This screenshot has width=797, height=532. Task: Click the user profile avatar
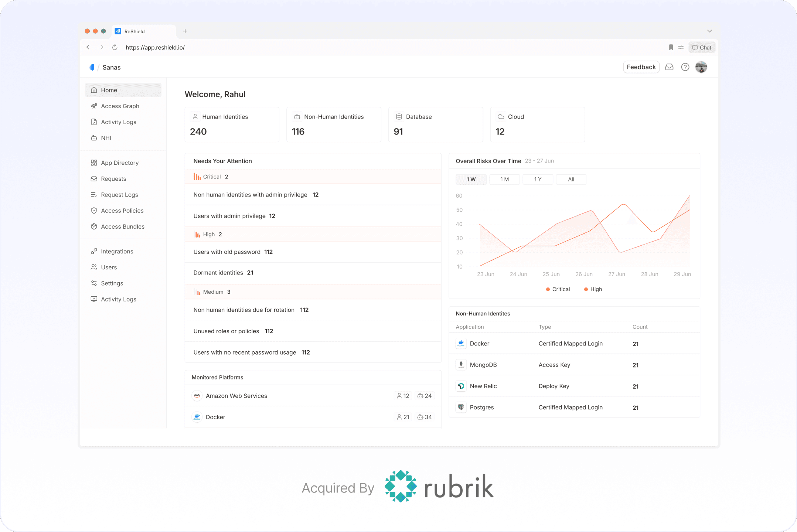click(x=701, y=67)
